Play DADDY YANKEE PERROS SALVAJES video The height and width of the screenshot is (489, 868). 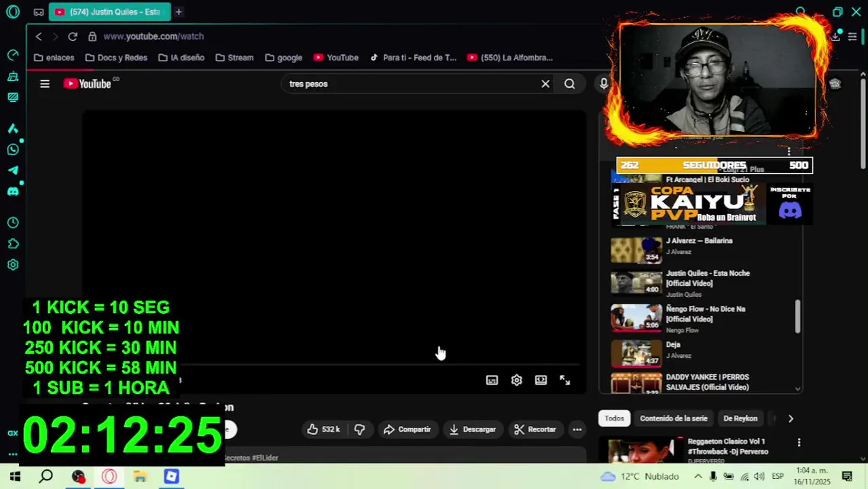[707, 382]
